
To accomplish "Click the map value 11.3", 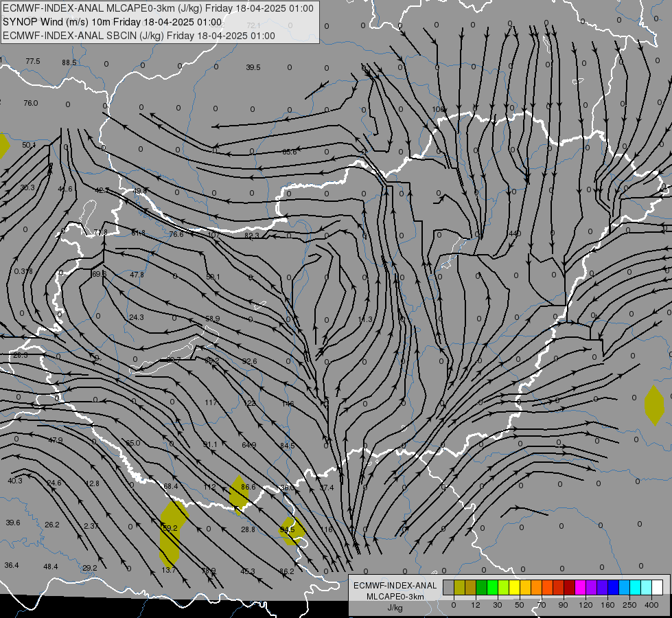I will 365,319.
